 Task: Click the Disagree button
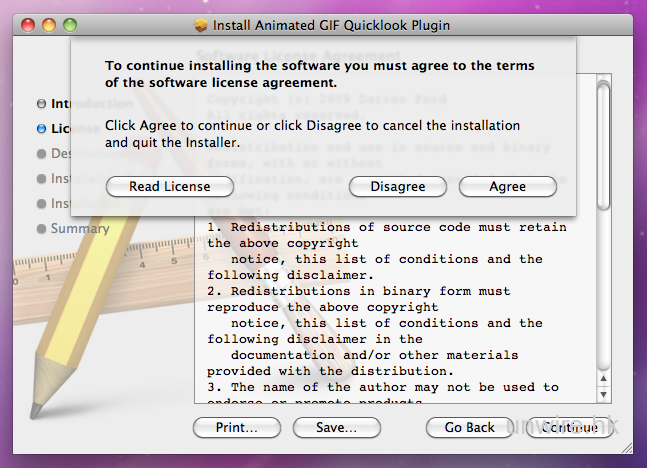pos(397,187)
